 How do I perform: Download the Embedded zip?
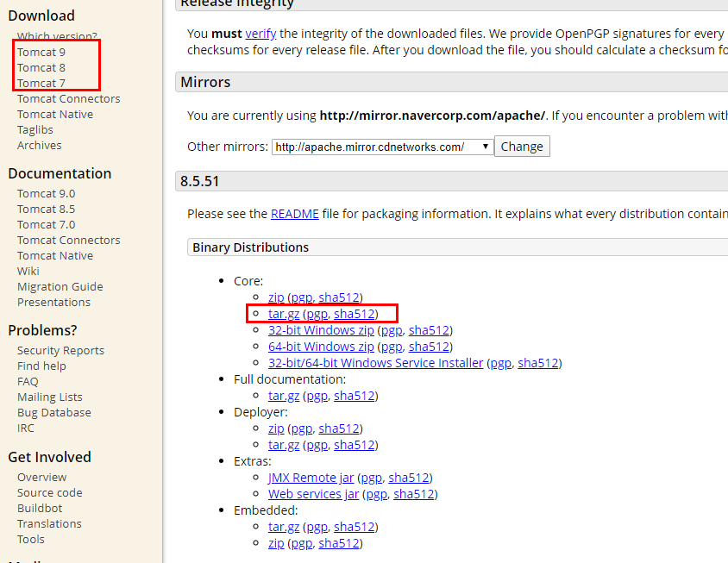[x=276, y=543]
